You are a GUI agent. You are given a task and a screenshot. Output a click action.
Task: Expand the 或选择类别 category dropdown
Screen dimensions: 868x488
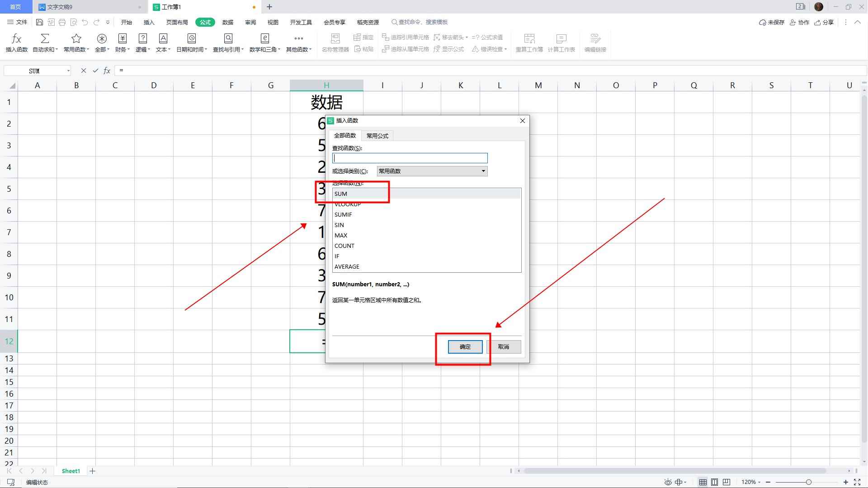click(483, 171)
